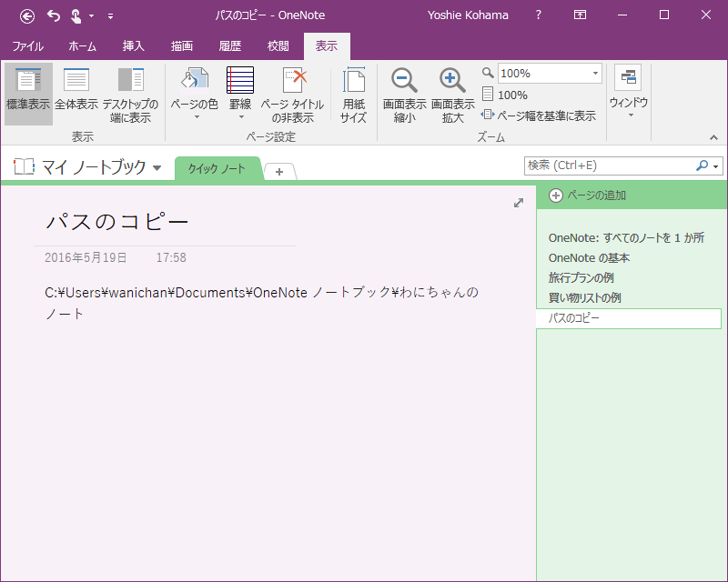728x582 pixels.
Task: Switch to the 校閲 tab
Action: pyautogui.click(x=278, y=46)
